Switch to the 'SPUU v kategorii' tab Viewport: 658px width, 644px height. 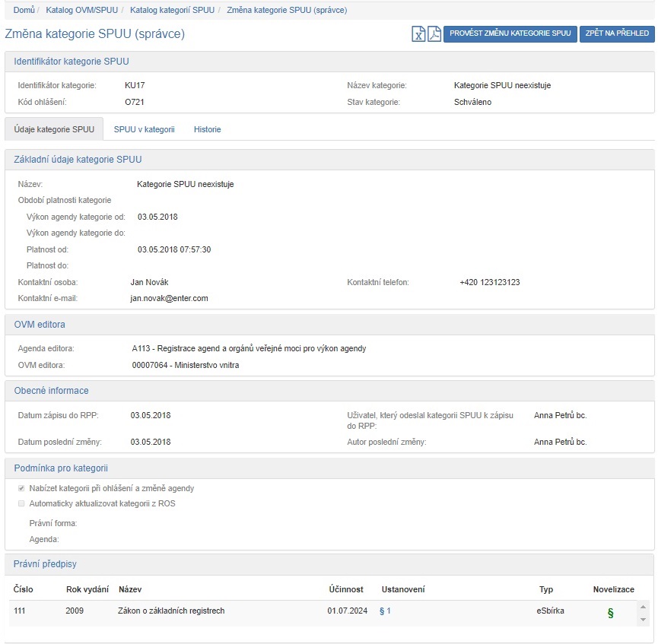pos(144,129)
